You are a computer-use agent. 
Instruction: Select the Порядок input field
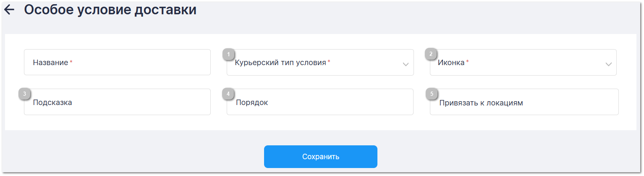[320, 102]
